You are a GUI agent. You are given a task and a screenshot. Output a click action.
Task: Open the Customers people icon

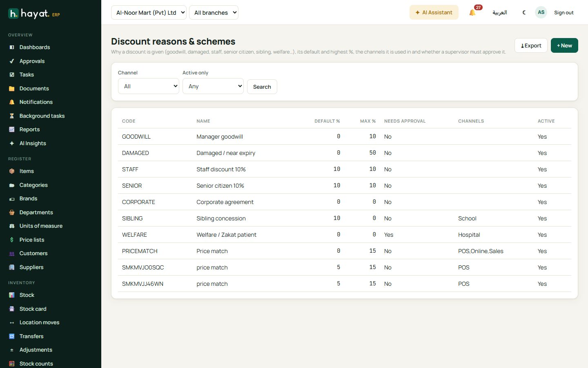click(x=12, y=254)
